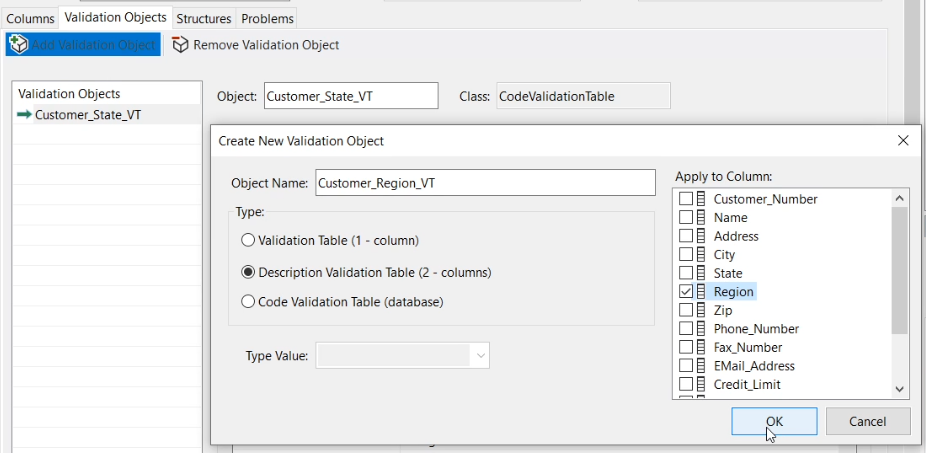This screenshot has width=926, height=453.
Task: Open the Structures tab
Action: (204, 18)
